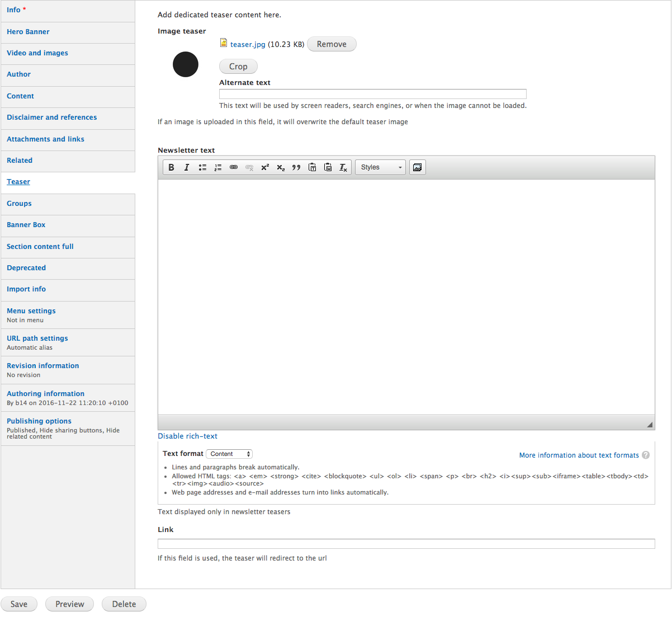Switch to the Hero Banner tab
Screen dimensions: 672x621
(28, 32)
